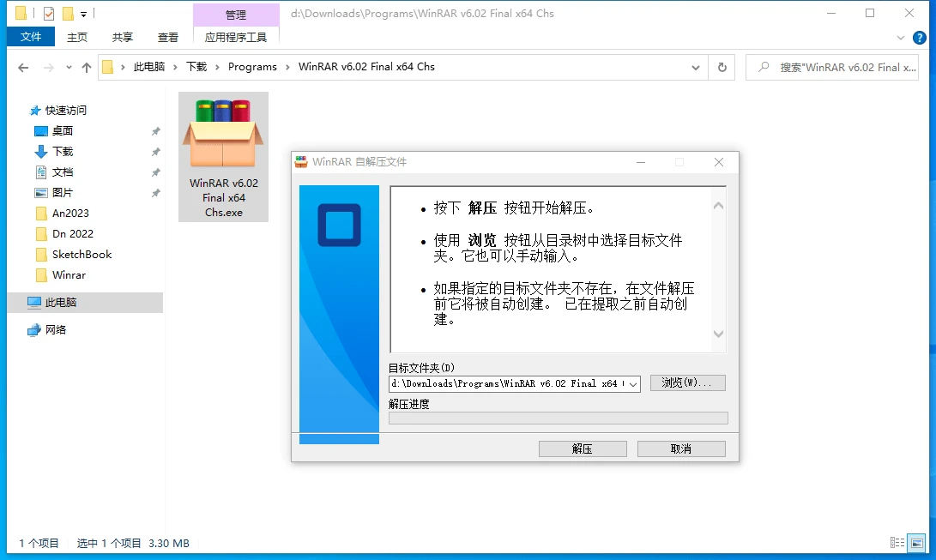Click Programs in the address breadcrumb

[252, 67]
